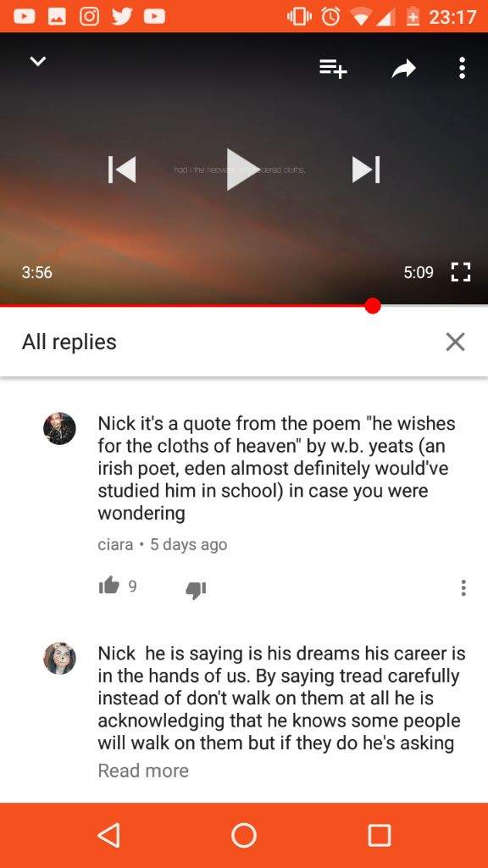Like ciara's comment with thumbs up
This screenshot has height=868, width=488.
point(109,586)
